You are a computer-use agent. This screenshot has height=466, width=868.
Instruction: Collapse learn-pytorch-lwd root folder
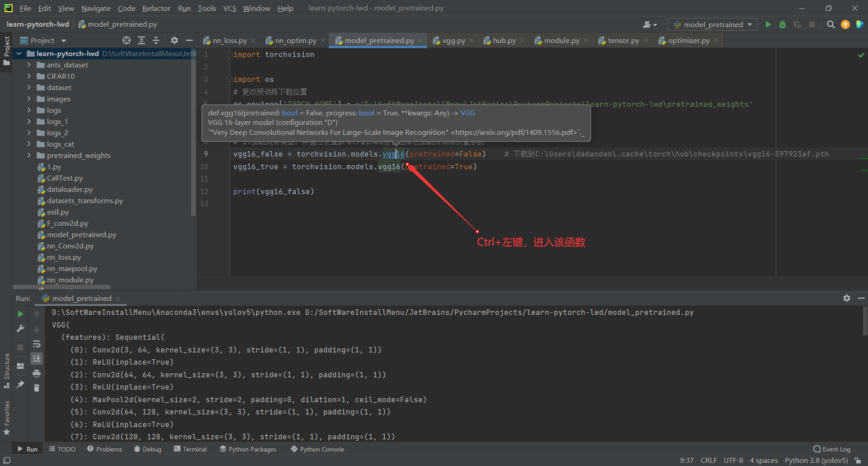(x=19, y=53)
